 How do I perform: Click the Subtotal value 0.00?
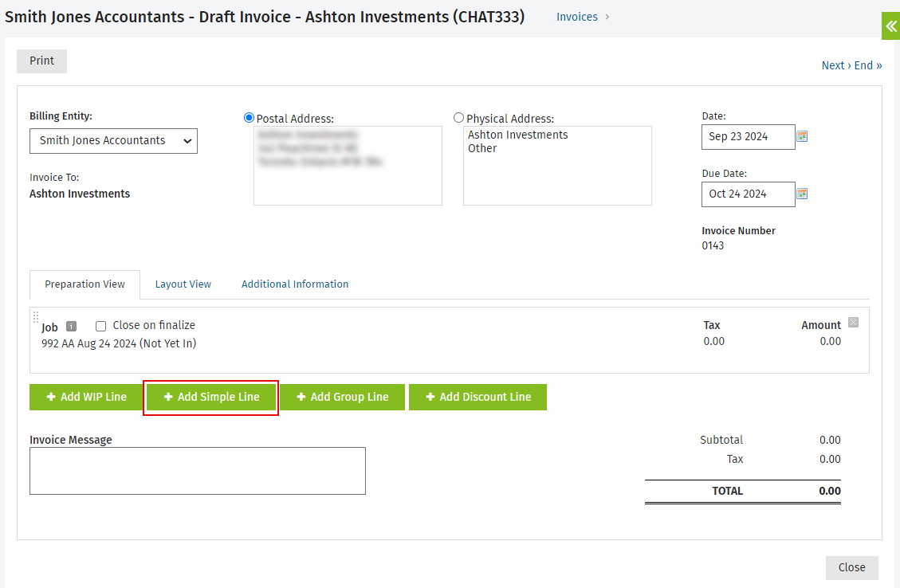[x=830, y=440]
